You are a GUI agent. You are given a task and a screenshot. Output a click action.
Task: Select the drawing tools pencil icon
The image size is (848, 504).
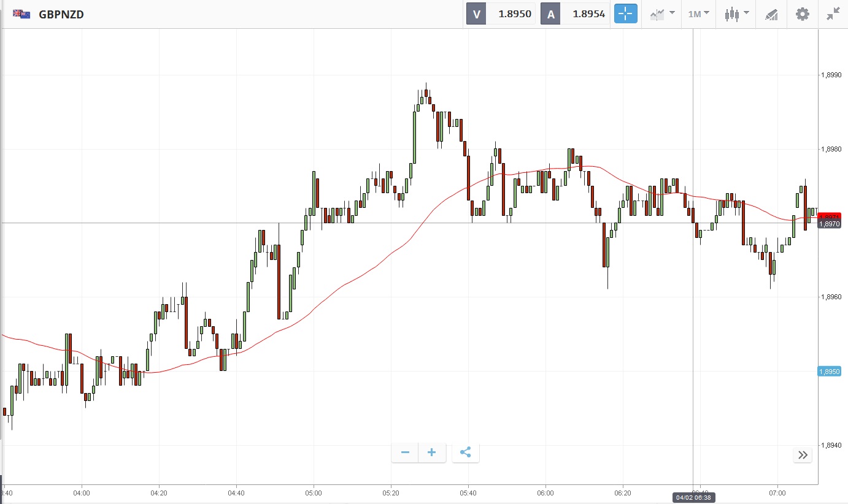click(x=771, y=14)
